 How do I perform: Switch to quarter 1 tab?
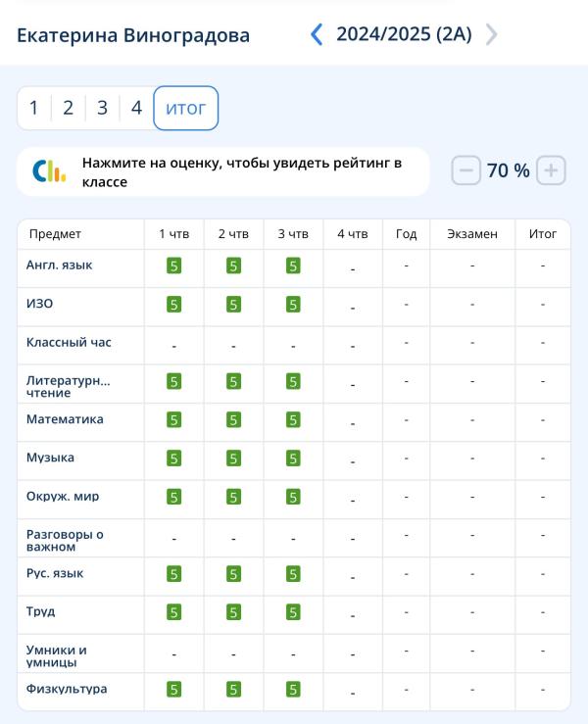pos(33,108)
